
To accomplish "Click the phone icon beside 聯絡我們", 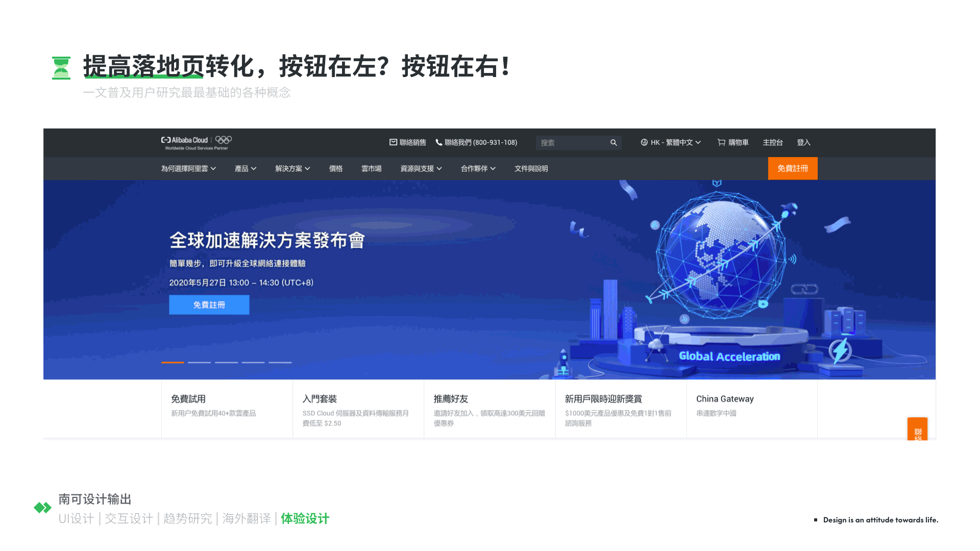I will point(439,142).
